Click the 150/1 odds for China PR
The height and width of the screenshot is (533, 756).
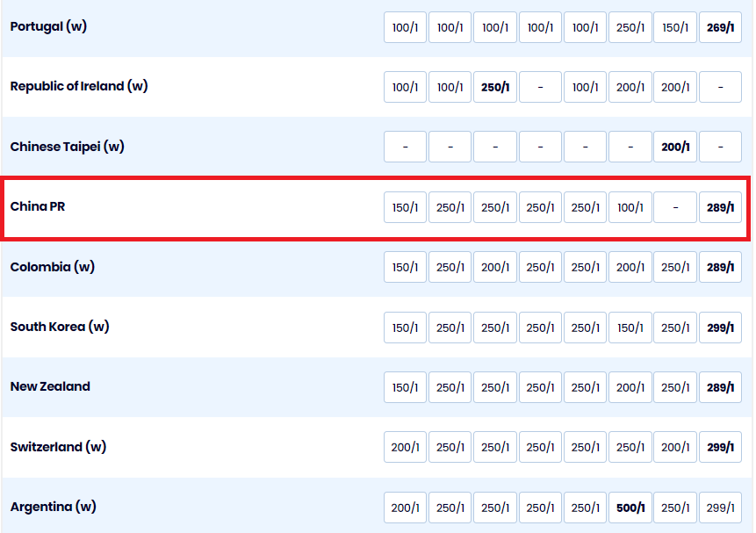coord(405,207)
